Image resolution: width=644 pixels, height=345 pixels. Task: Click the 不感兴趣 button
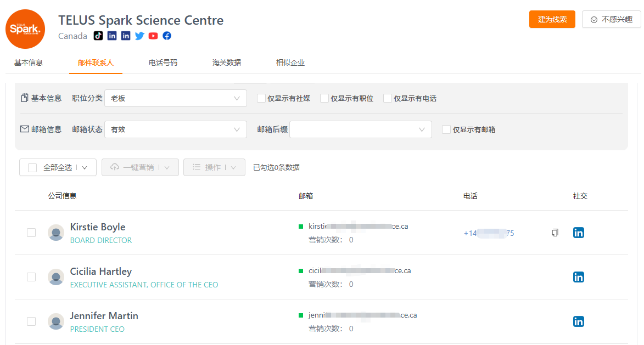coord(611,19)
